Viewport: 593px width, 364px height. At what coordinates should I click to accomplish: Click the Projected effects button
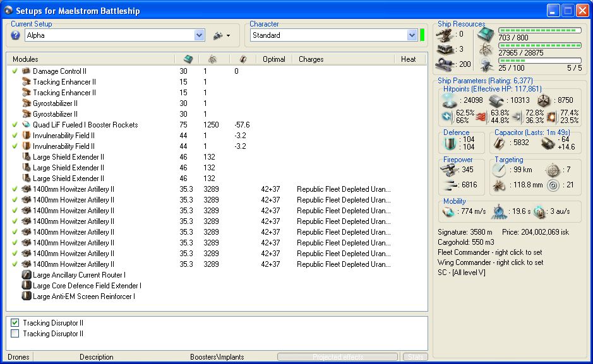click(338, 357)
